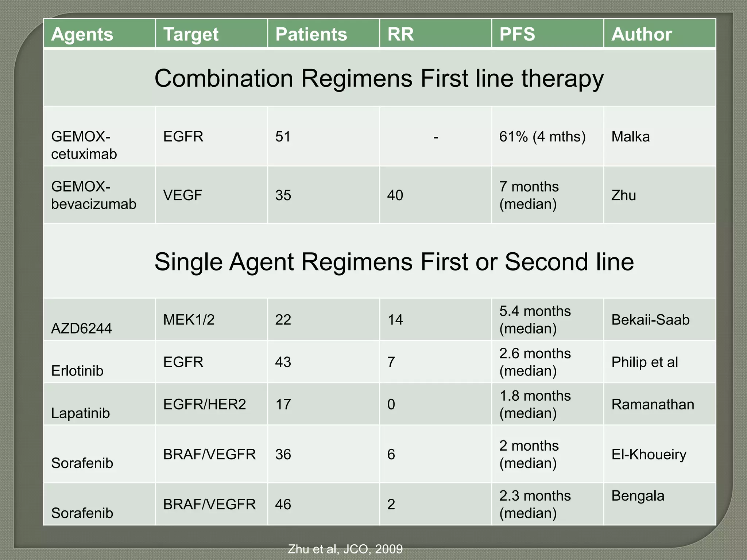
Task: Select the Combination Regimens First line therapy heading
Action: [x=379, y=78]
